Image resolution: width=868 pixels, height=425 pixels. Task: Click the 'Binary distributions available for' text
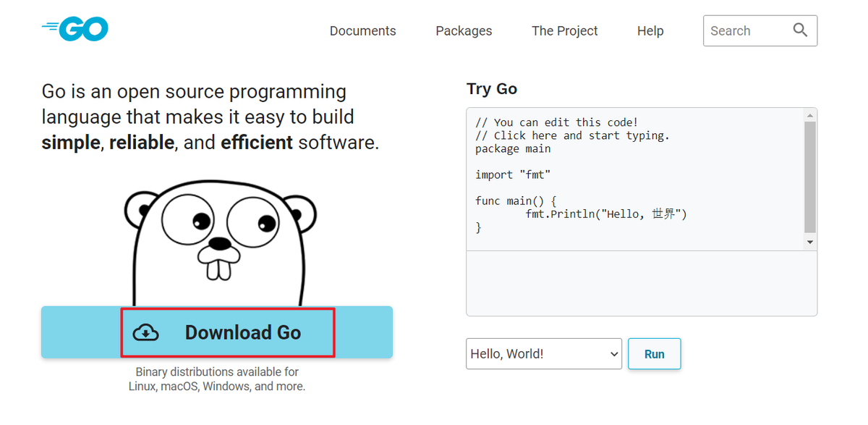coord(217,372)
